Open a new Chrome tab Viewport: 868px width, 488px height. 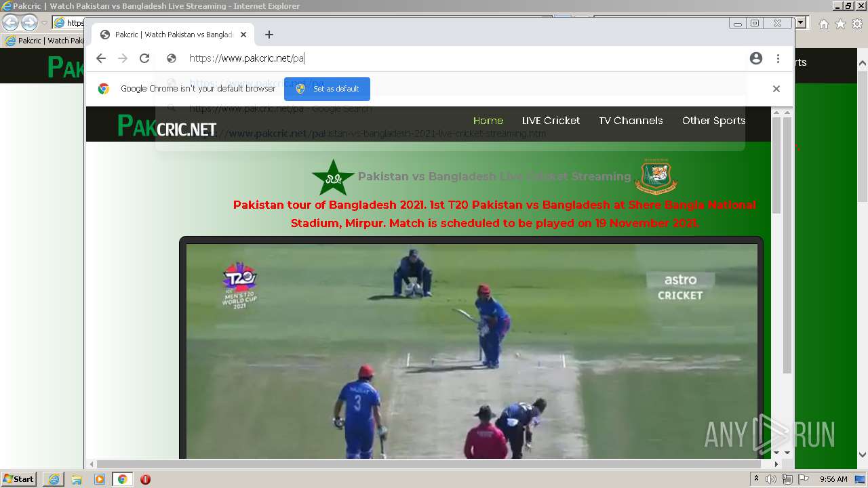point(269,35)
